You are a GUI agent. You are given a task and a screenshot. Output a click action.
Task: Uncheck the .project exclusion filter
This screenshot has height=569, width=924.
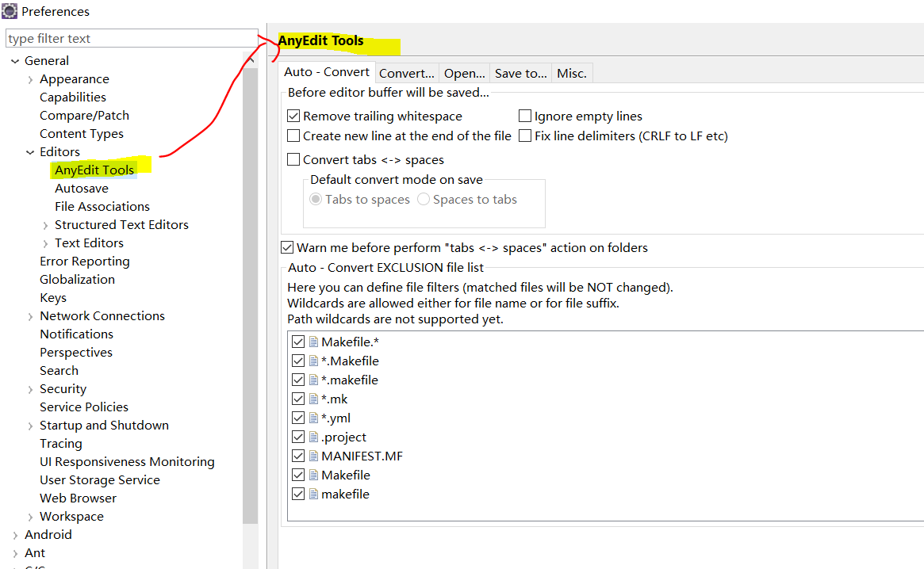pyautogui.click(x=298, y=437)
